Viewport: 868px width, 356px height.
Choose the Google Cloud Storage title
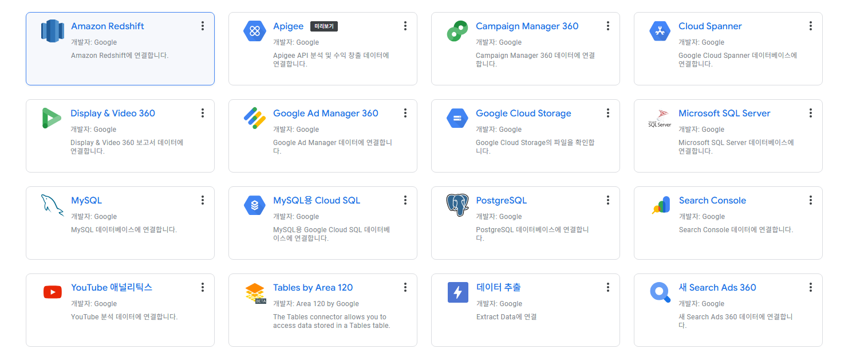tap(523, 114)
